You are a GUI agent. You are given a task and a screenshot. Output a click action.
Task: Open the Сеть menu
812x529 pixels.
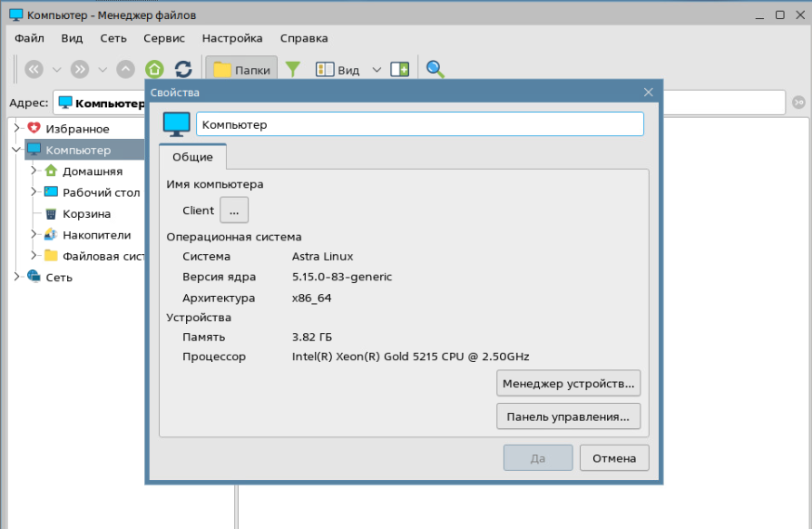click(113, 38)
